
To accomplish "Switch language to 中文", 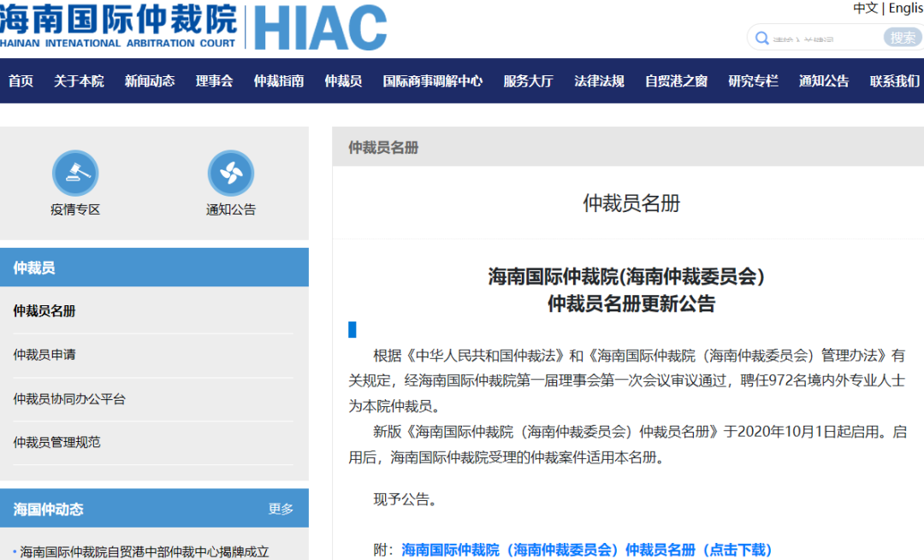I will coord(865,9).
